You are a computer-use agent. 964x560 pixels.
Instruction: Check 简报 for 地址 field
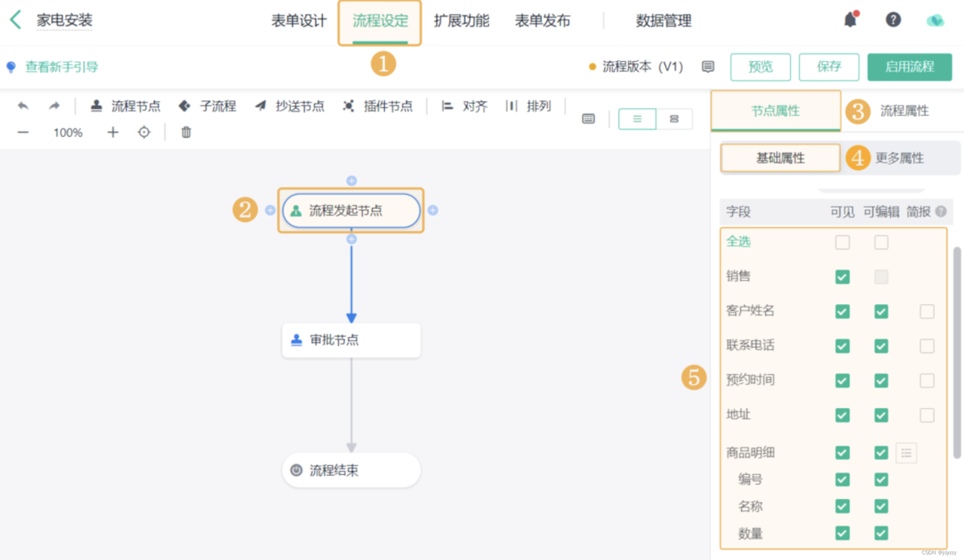pyautogui.click(x=927, y=415)
